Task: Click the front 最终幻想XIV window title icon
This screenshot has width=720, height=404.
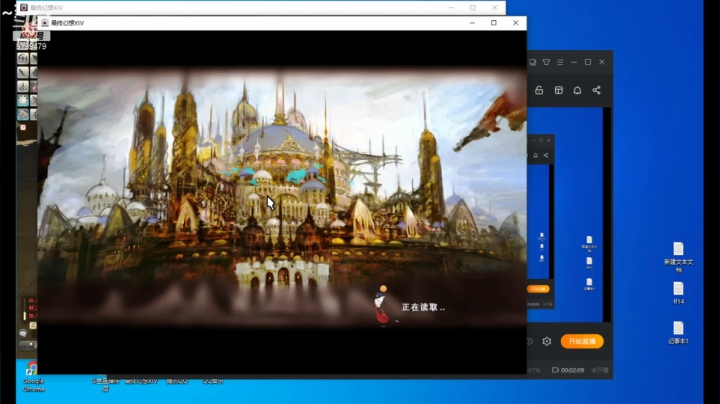Action: tap(45, 22)
